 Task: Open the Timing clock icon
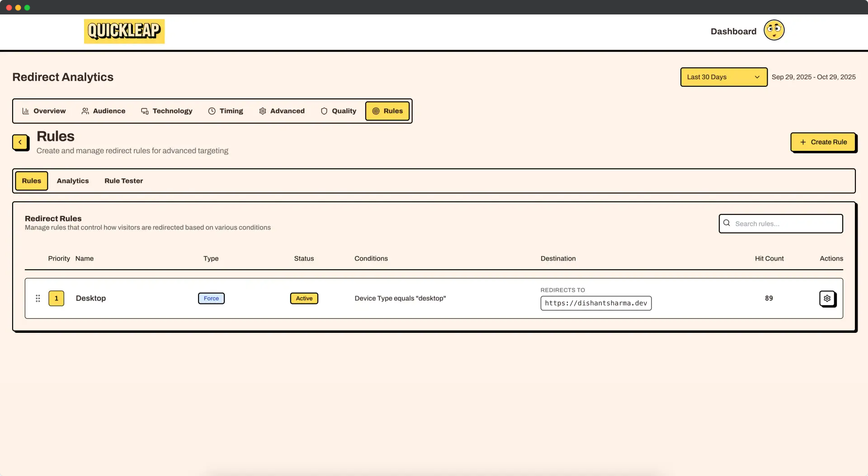[211, 111]
